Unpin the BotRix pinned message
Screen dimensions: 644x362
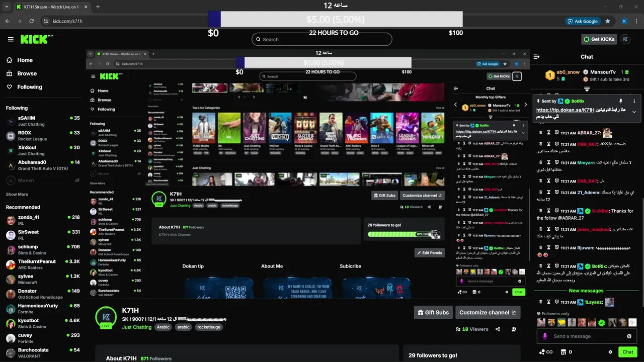[621, 101]
